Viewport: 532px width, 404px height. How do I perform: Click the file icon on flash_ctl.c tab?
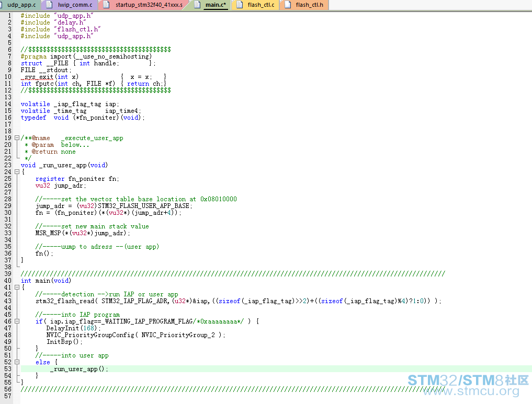coord(240,5)
